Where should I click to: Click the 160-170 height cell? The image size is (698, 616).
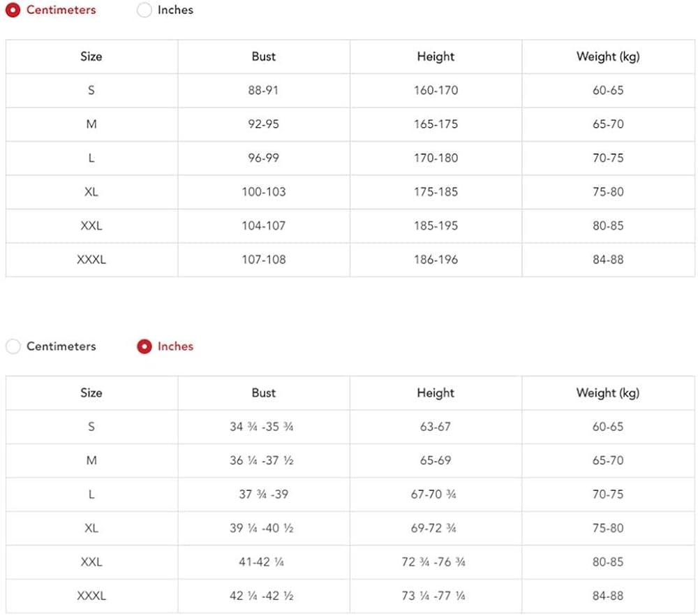click(x=436, y=91)
